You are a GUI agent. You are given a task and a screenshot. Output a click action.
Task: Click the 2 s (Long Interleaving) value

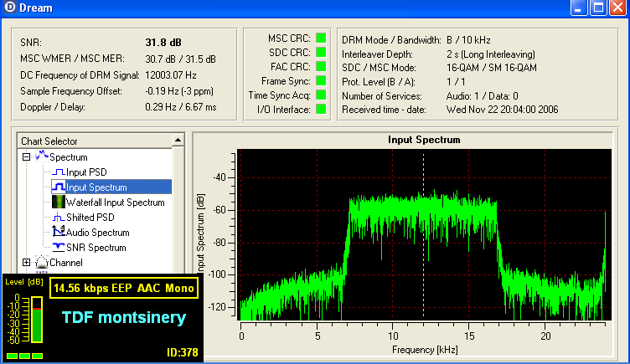491,54
